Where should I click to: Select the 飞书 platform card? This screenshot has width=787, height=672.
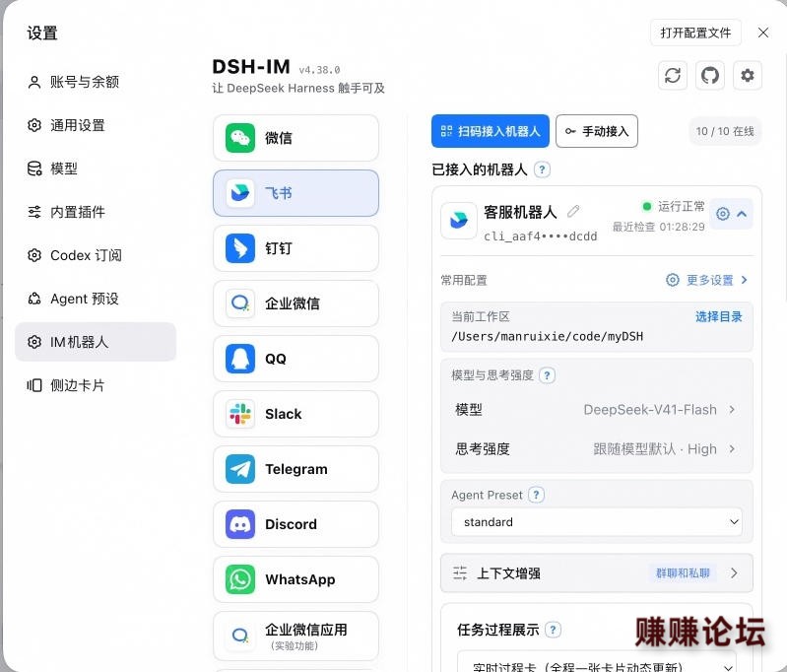[x=295, y=193]
